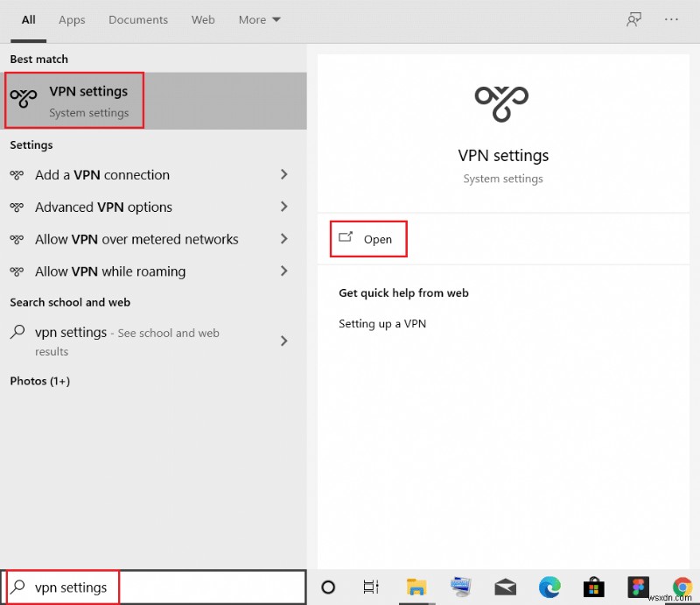Image resolution: width=700 pixels, height=605 pixels.
Task: Select the VPN settings best match result
Action: pos(154,101)
